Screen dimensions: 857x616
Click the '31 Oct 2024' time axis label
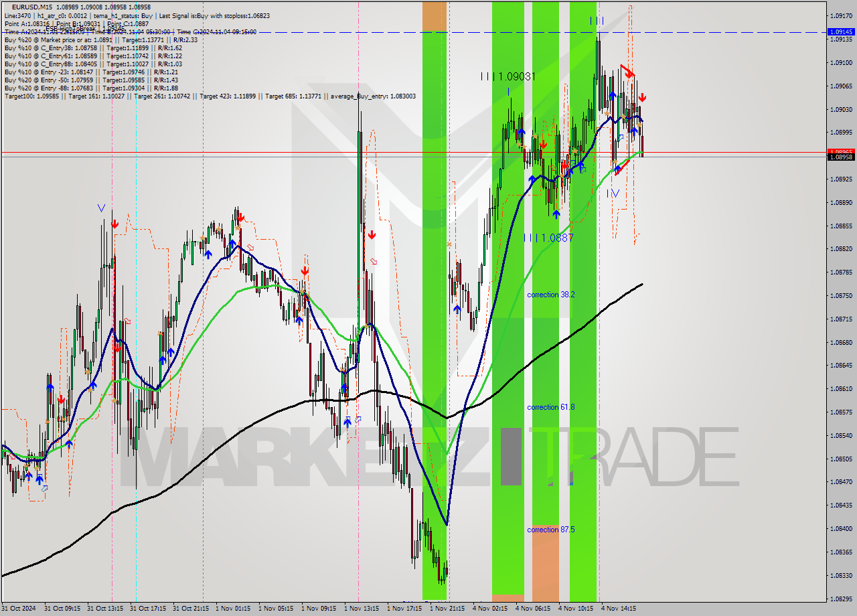point(19,609)
